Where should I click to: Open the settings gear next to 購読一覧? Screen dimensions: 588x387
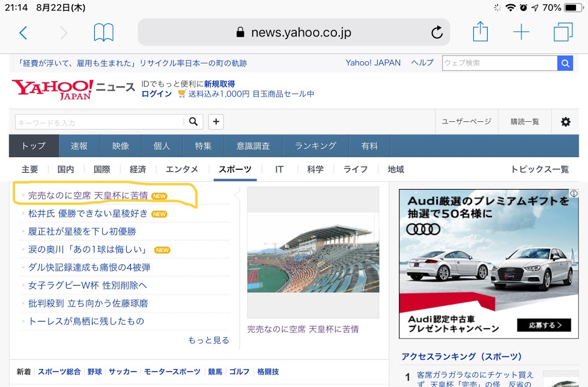tap(565, 121)
